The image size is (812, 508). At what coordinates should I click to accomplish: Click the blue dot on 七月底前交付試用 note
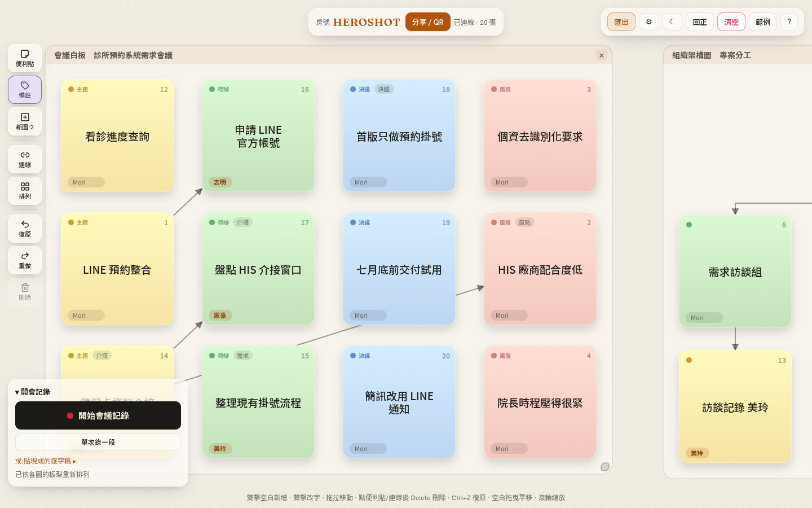(353, 222)
